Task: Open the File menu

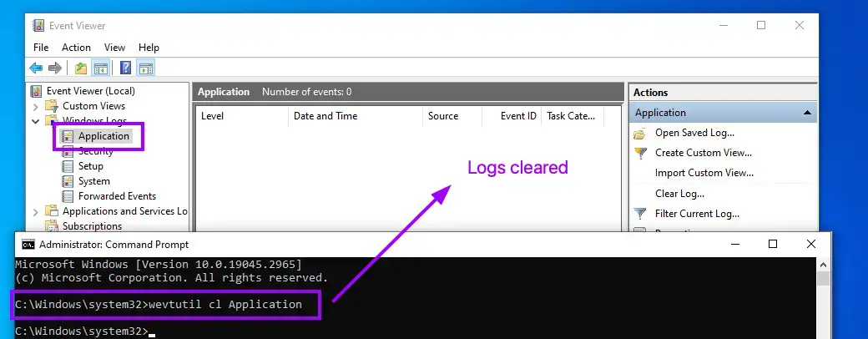Action: 41,48
